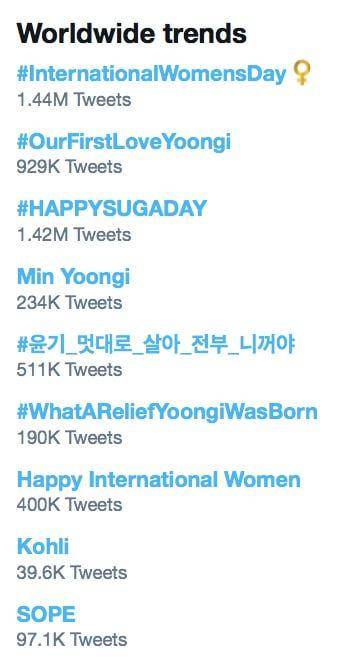Click the female symbol emoji icon
Viewport: 364px width, 668px height.
click(x=302, y=73)
